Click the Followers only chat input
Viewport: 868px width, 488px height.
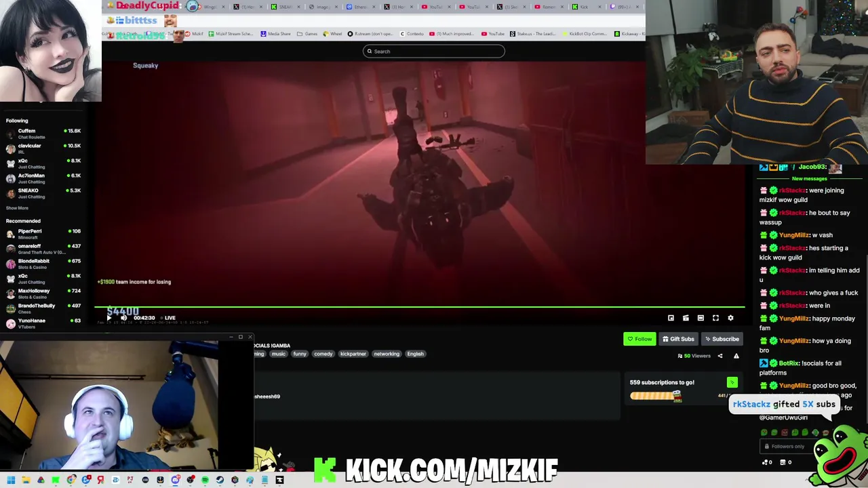tap(788, 446)
